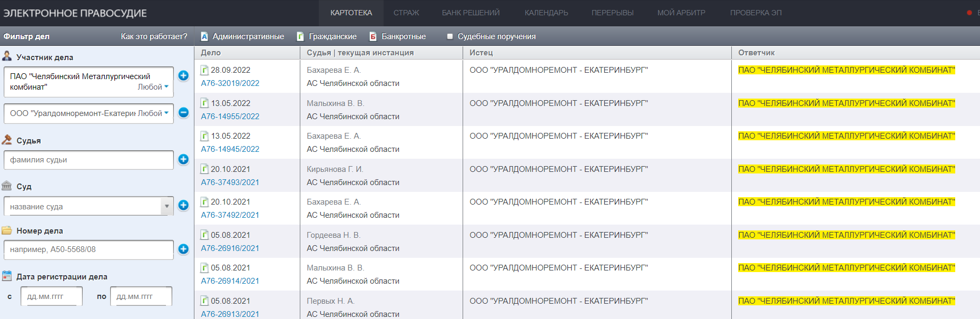The image size is (980, 319).
Task: Open case А76-37493/2021
Action: (x=230, y=182)
